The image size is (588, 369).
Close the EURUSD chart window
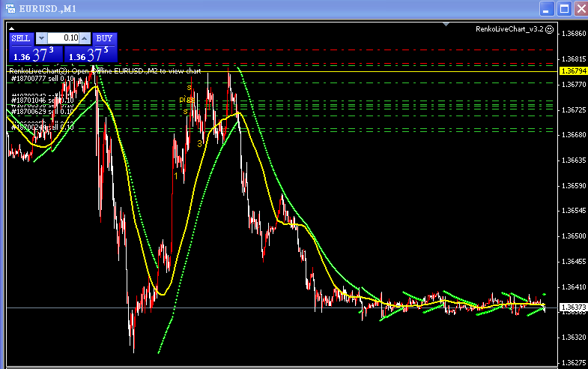coord(581,9)
